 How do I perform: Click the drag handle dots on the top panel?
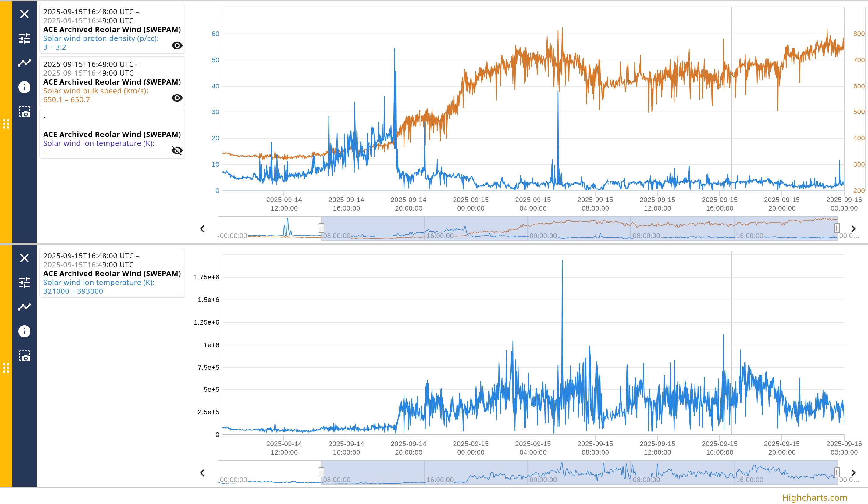[x=6, y=124]
